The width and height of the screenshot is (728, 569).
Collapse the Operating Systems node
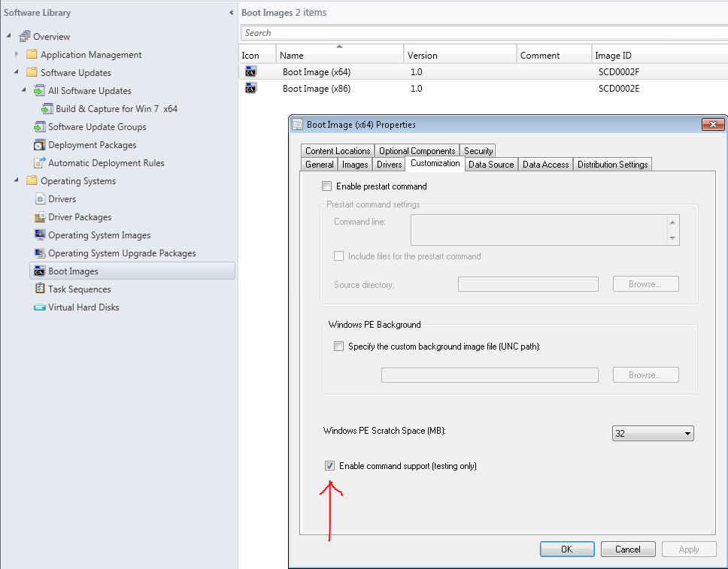pos(17,180)
